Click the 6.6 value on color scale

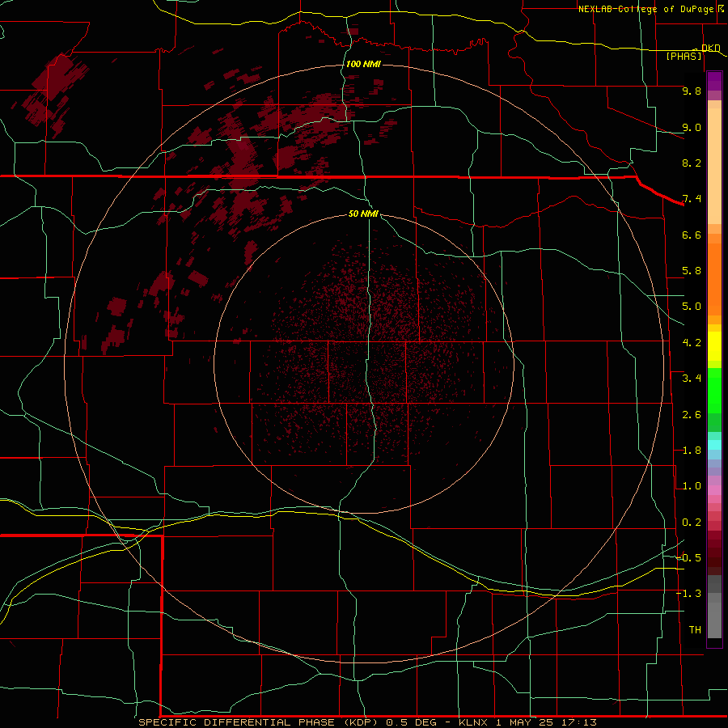pos(692,235)
